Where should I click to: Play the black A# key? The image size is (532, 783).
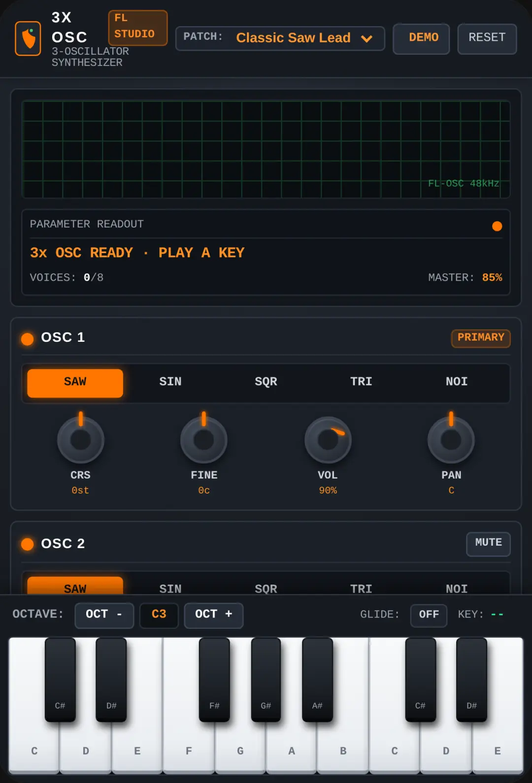(317, 680)
